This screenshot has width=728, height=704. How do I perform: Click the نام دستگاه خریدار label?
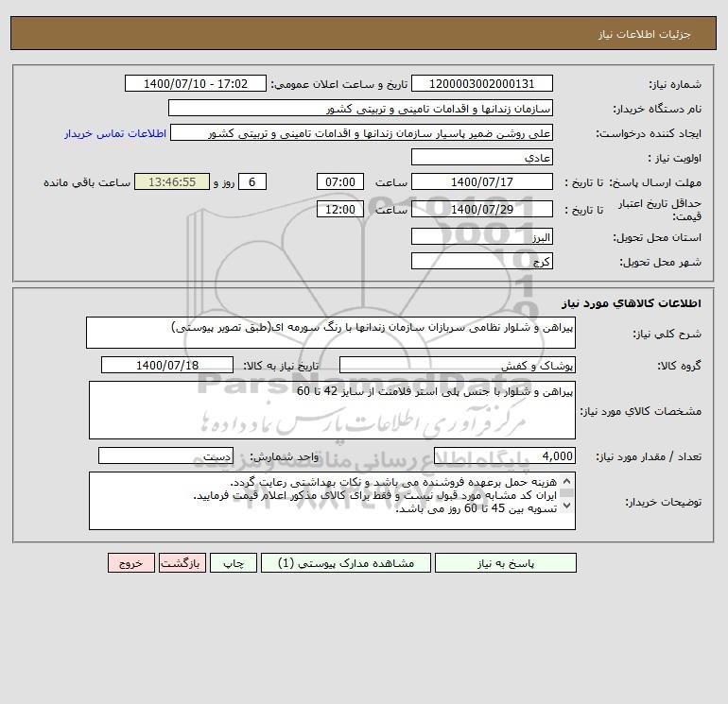pyautogui.click(x=657, y=109)
